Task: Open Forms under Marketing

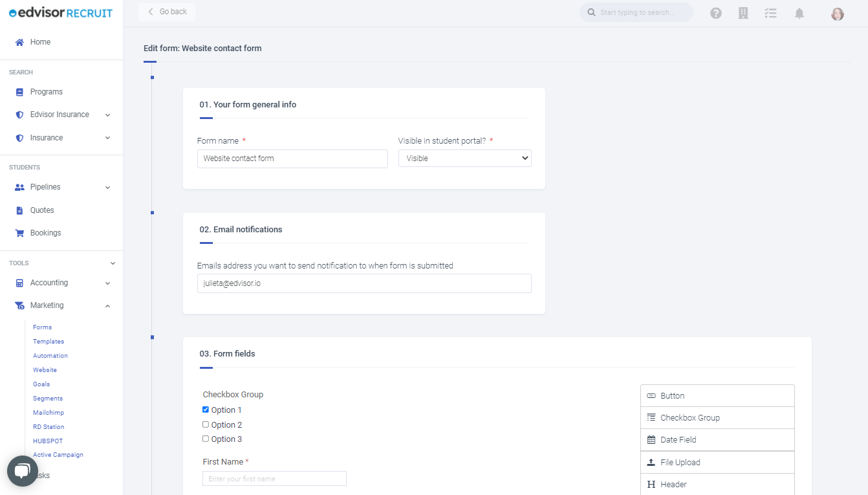Action: pyautogui.click(x=42, y=327)
